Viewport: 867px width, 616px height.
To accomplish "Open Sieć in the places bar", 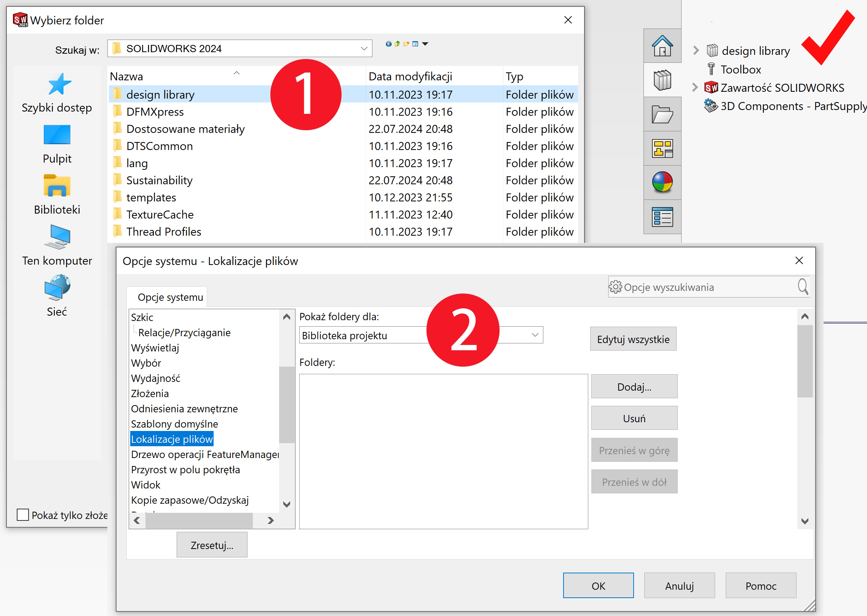I will coord(57,296).
